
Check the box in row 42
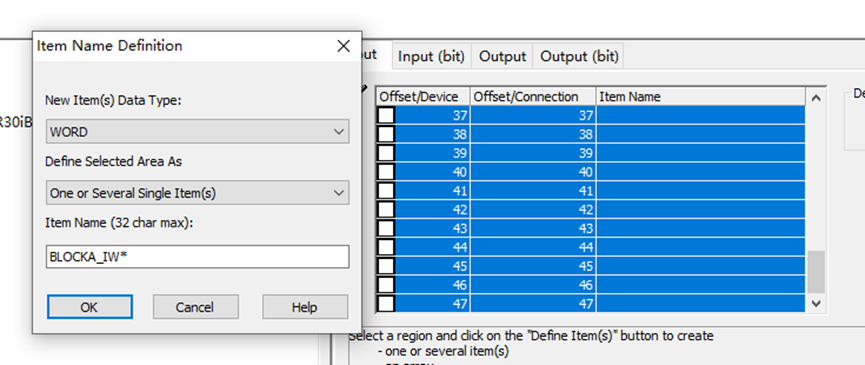click(386, 210)
